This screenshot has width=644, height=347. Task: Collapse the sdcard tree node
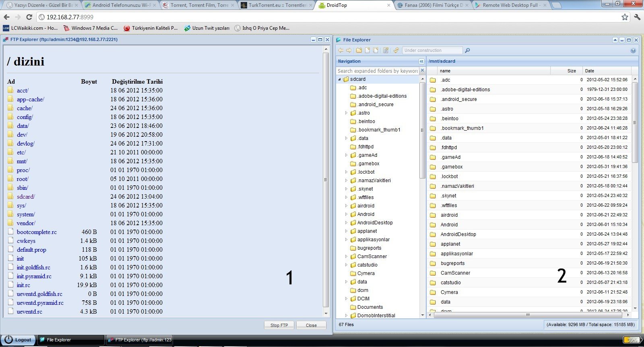(339, 79)
